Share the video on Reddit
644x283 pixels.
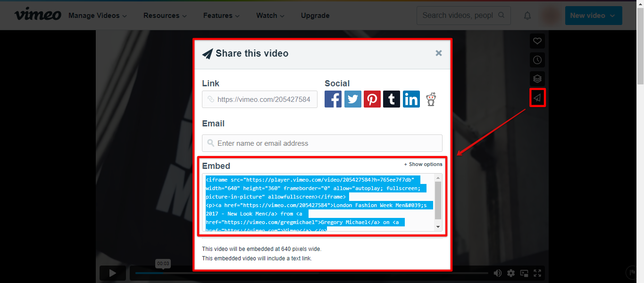point(431,99)
